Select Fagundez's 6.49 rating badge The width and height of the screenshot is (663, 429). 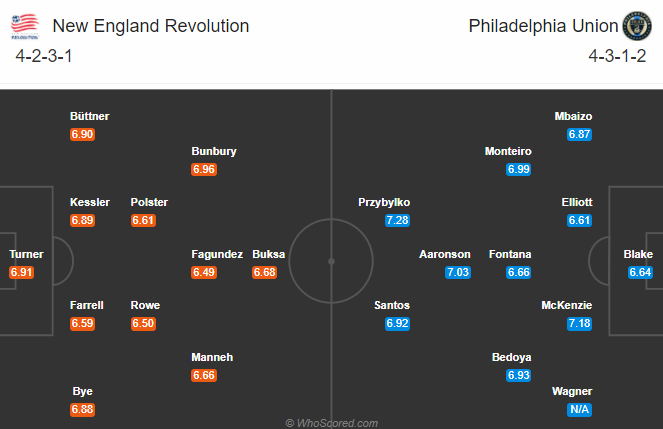click(204, 272)
